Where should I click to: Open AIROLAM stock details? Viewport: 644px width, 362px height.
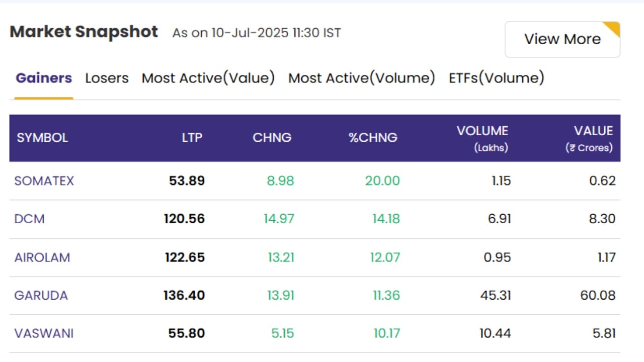click(x=42, y=257)
